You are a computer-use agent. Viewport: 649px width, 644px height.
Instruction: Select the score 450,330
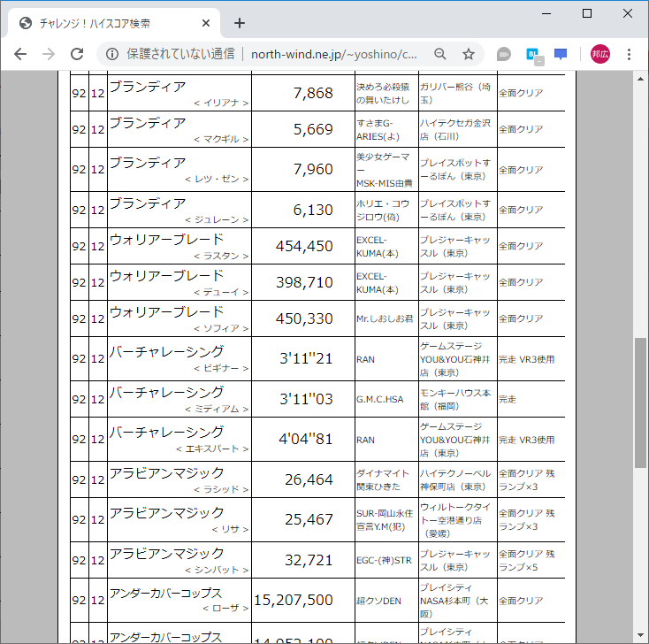click(304, 318)
